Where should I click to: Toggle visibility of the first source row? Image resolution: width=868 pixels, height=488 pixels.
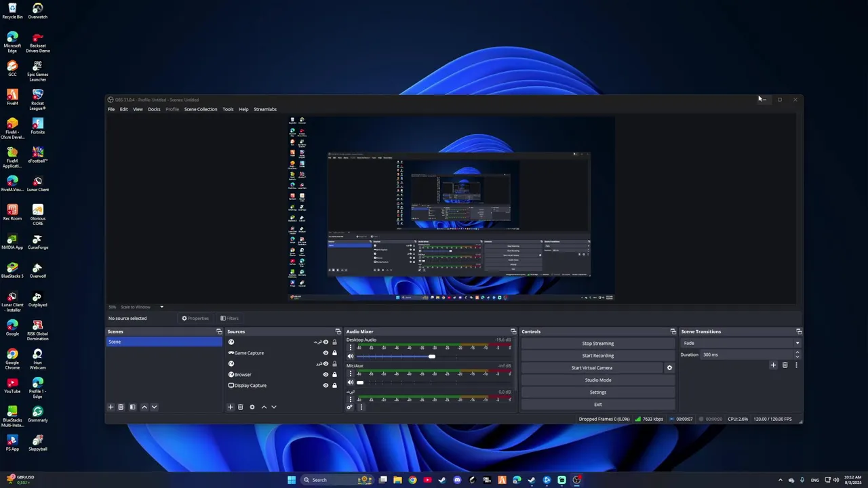pyautogui.click(x=325, y=342)
